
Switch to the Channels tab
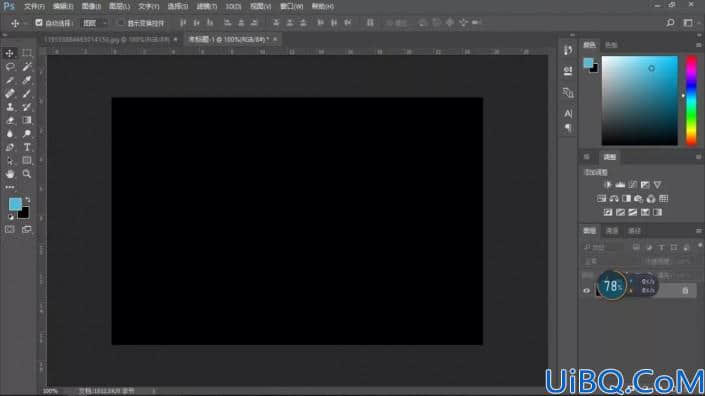tap(612, 231)
